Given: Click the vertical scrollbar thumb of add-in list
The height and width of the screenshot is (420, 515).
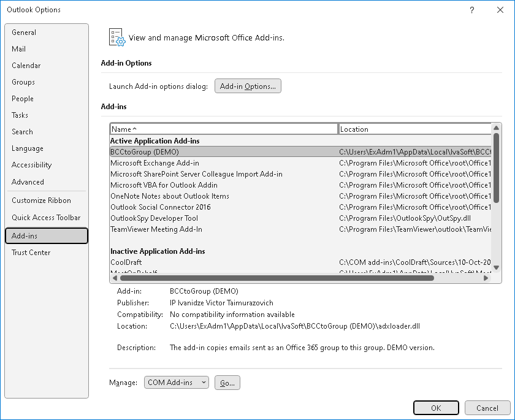Looking at the screenshot, I should click(496, 167).
